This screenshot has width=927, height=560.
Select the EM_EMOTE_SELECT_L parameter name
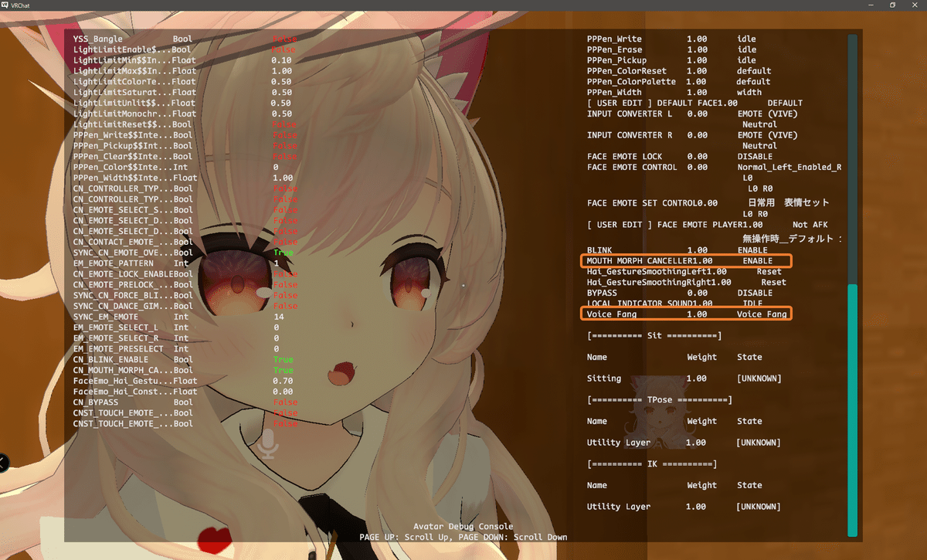point(117,328)
